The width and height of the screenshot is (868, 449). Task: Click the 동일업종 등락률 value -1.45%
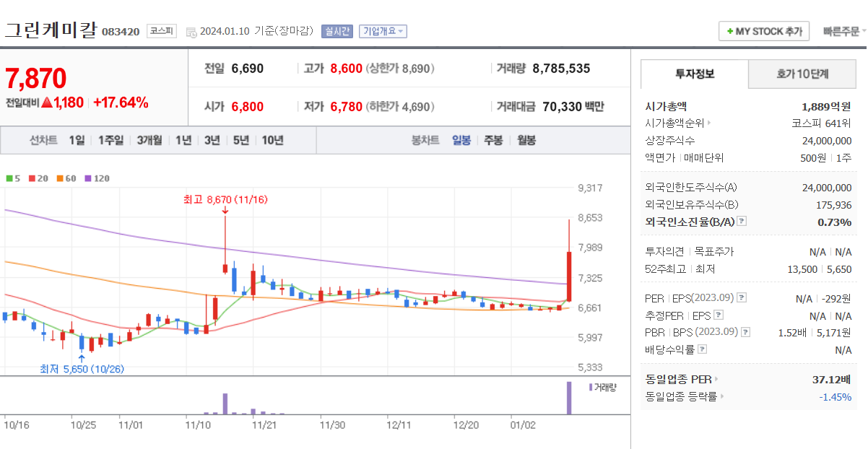click(x=836, y=396)
